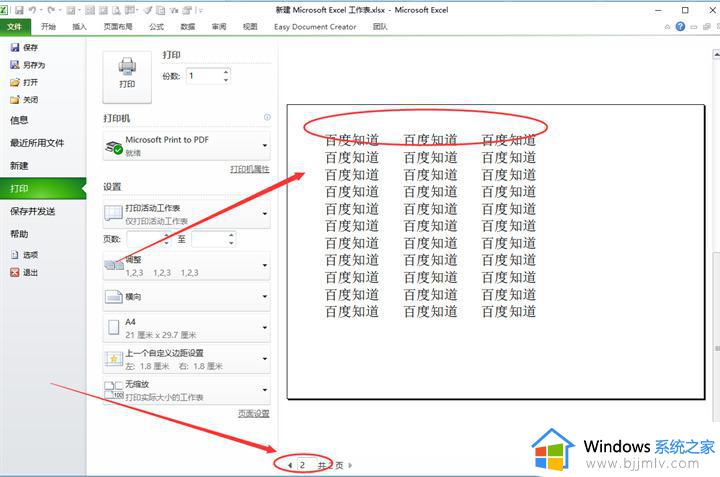Open A4 paper size dropdown

(x=186, y=328)
